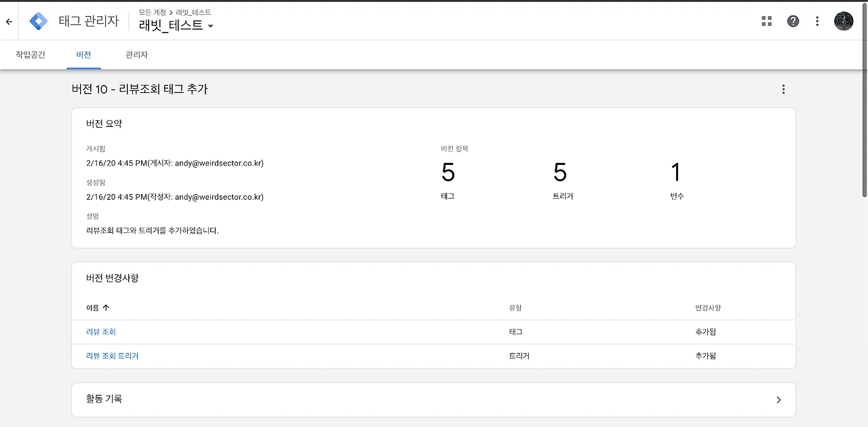Open the 리뷰 조회 tag link
The width and height of the screenshot is (868, 427).
tap(101, 332)
